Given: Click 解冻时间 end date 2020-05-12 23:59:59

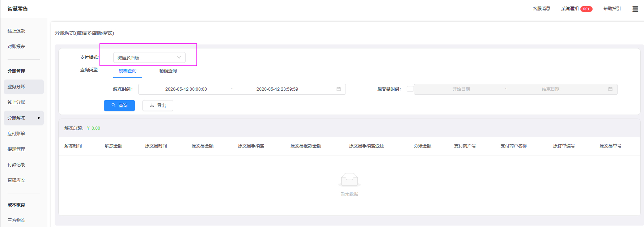Looking at the screenshot, I should pos(277,89).
